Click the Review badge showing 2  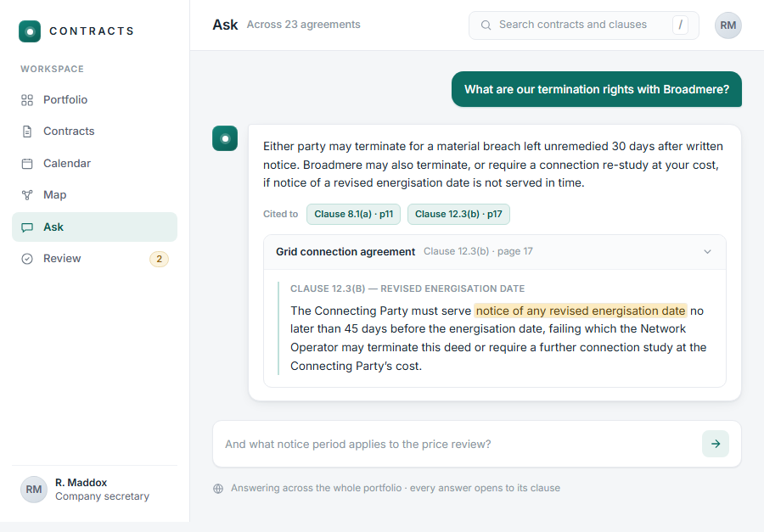click(x=159, y=259)
